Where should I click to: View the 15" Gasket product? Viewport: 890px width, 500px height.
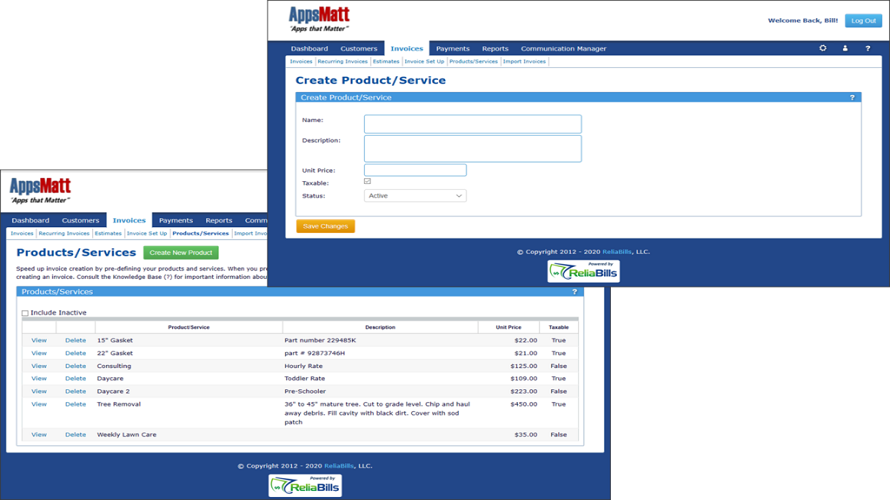point(39,341)
